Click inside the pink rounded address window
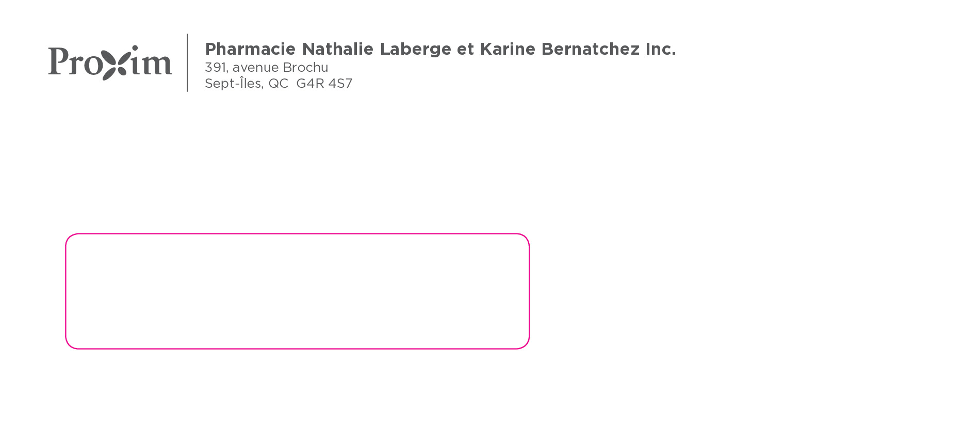Viewport: 980px width, 426px height. (x=297, y=291)
